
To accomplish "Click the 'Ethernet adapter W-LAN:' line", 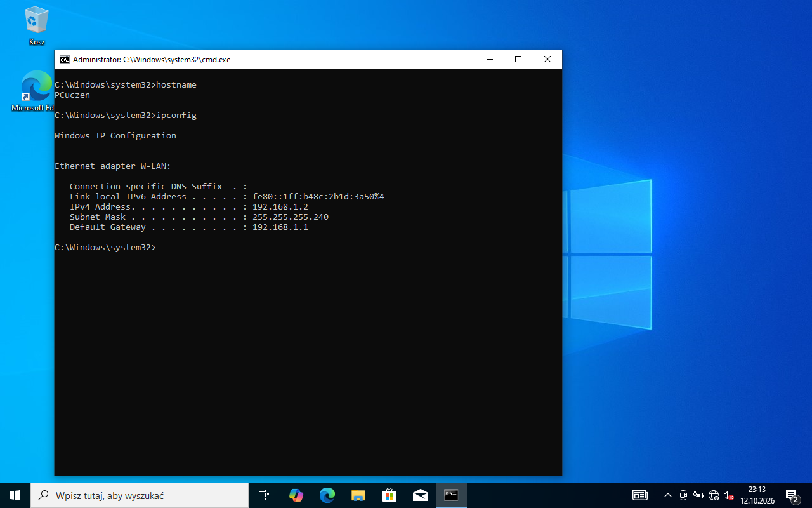I will pos(113,166).
